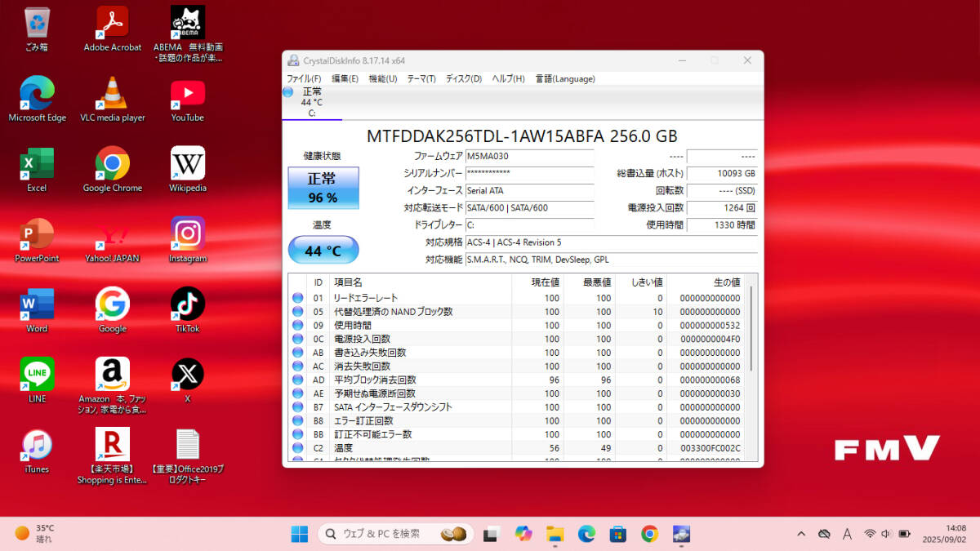Screen dimensions: 980x551
Task: Open the weather widget 35°C 晴れ
Action: pos(34,534)
